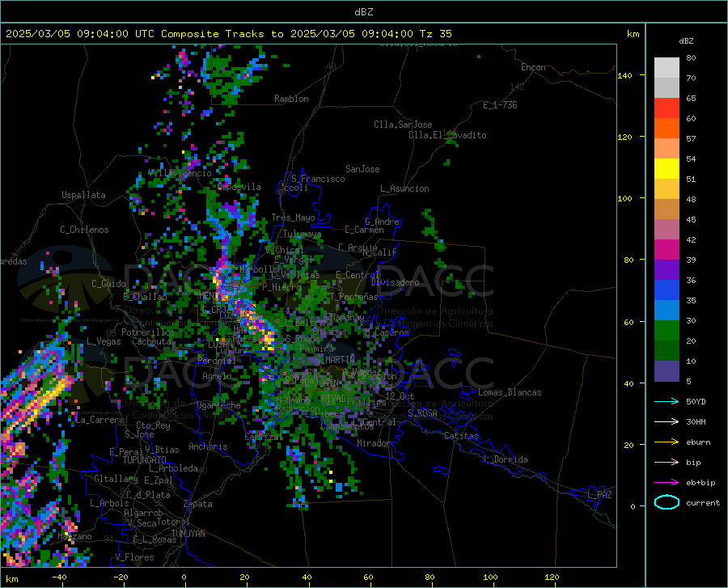Pick the light gray 70-80 dBZ swatch
728x588 pixels.
[x=667, y=68]
